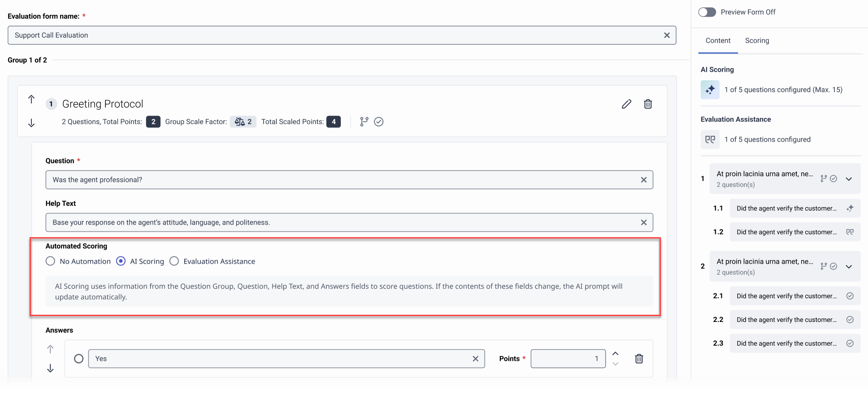Click the checkmark icon on question 2.2
This screenshot has width=868, height=395.
850,320
